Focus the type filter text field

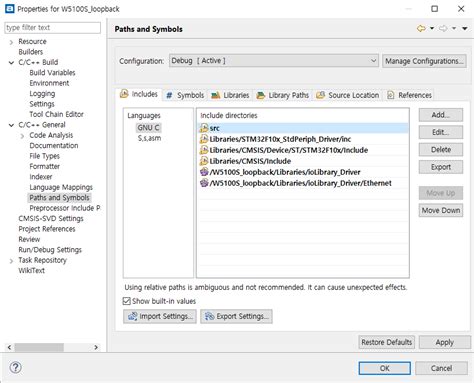point(53,28)
